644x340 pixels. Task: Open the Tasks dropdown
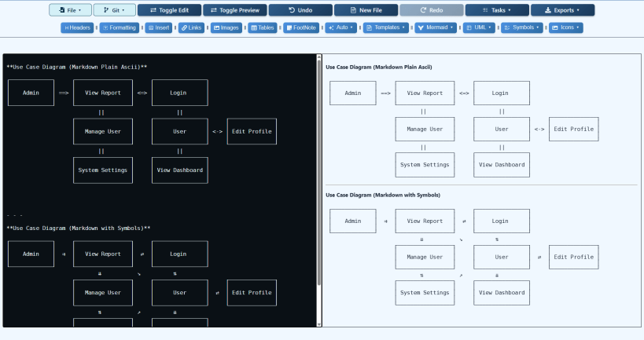pyautogui.click(x=497, y=10)
